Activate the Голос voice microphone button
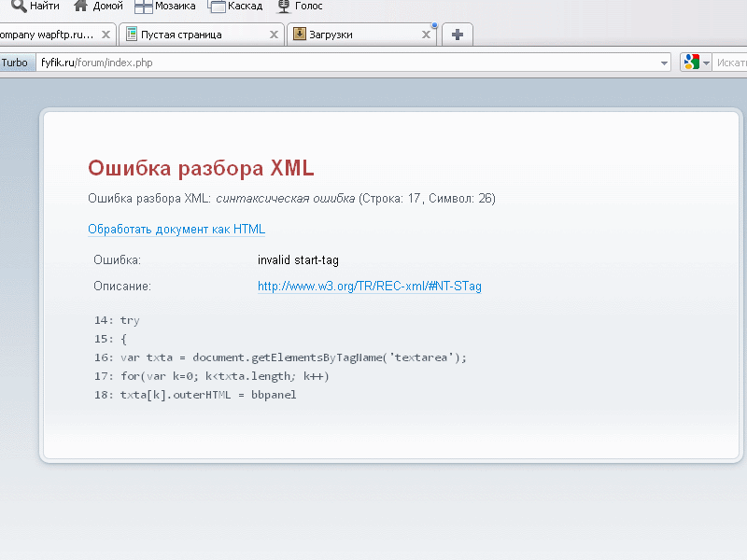Screen dimensions: 747x560 tap(282, 6)
